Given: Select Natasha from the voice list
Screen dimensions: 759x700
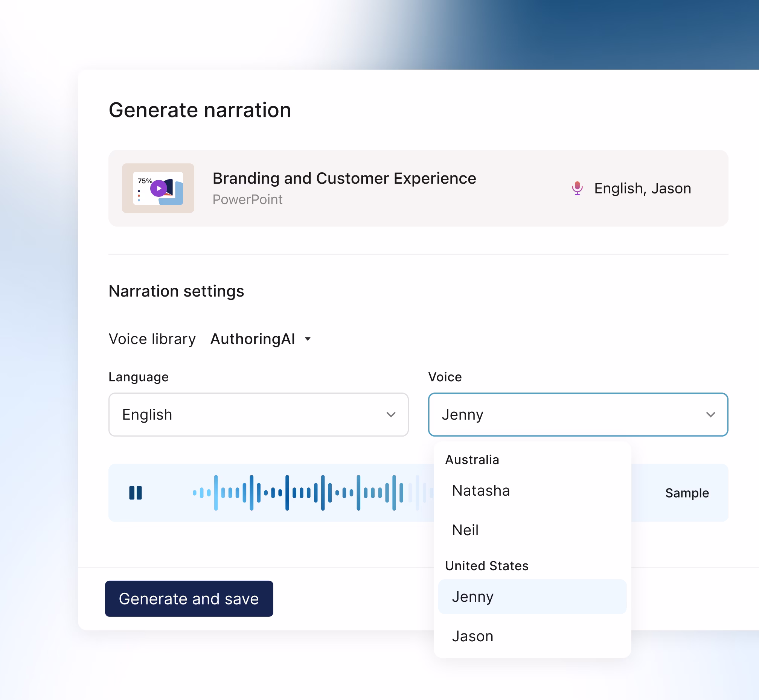Looking at the screenshot, I should click(532, 490).
